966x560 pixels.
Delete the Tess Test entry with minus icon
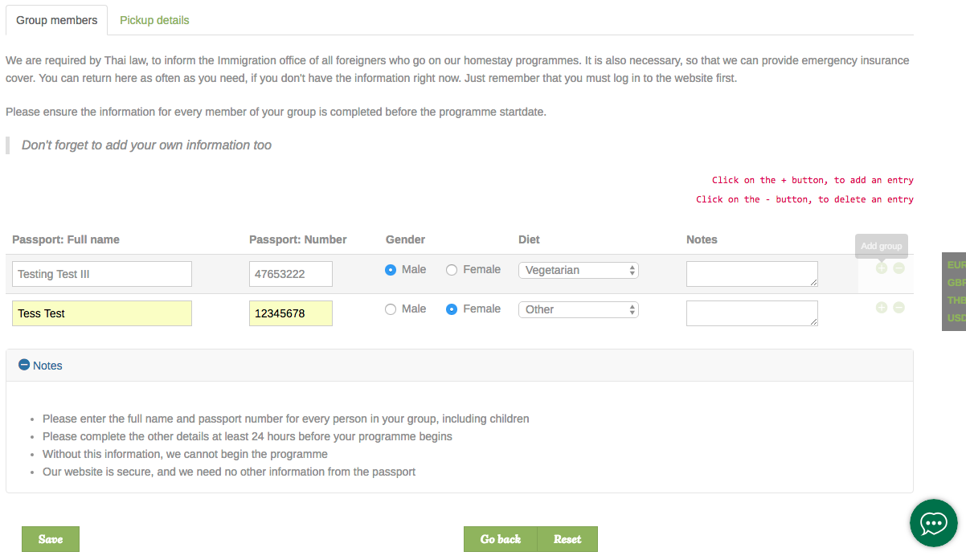[x=898, y=308]
